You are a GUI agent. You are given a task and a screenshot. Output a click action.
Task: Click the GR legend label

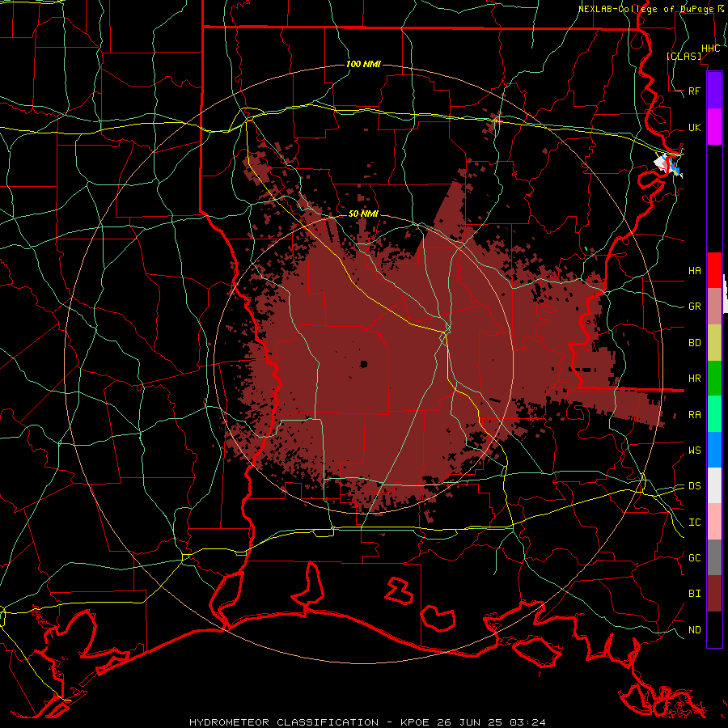coord(694,307)
